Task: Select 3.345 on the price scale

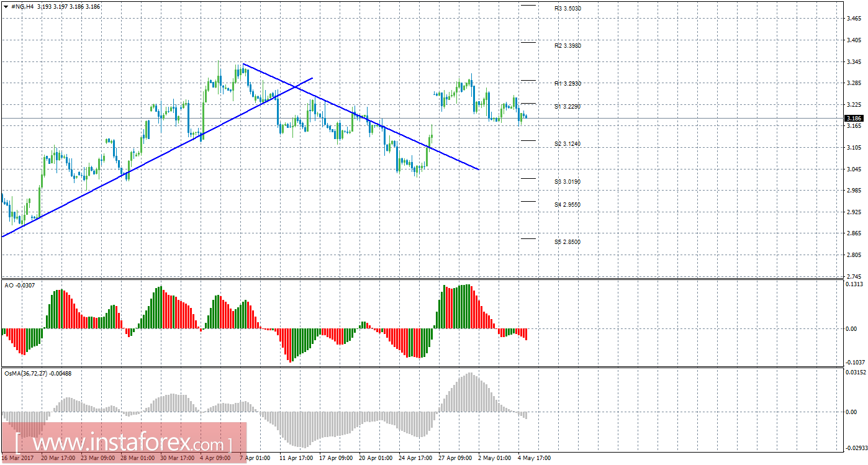Action: (854, 62)
